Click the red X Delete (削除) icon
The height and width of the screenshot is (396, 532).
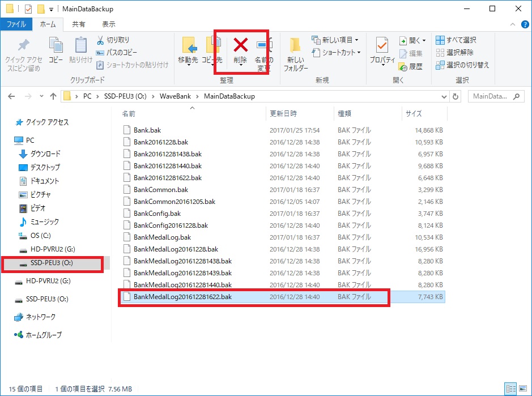(x=241, y=45)
